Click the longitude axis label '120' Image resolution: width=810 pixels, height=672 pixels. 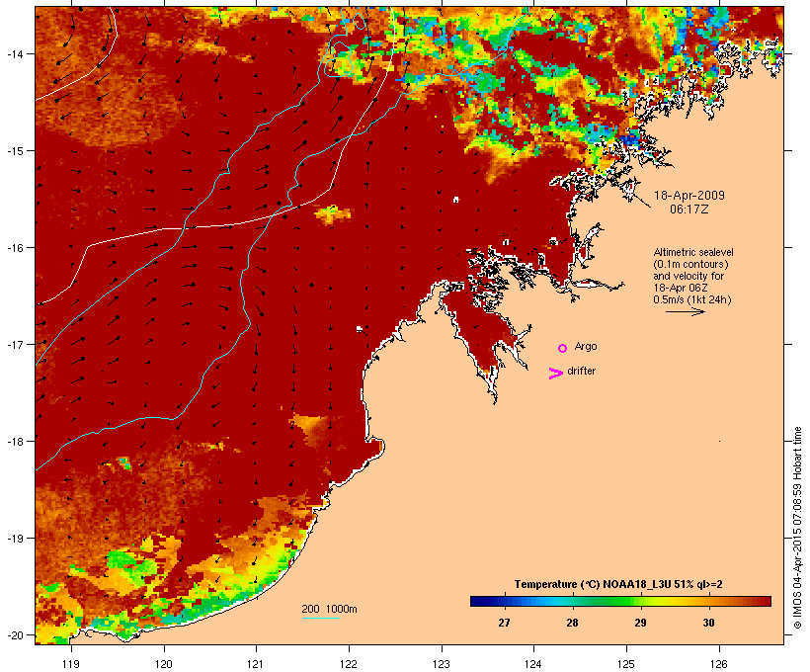164,664
